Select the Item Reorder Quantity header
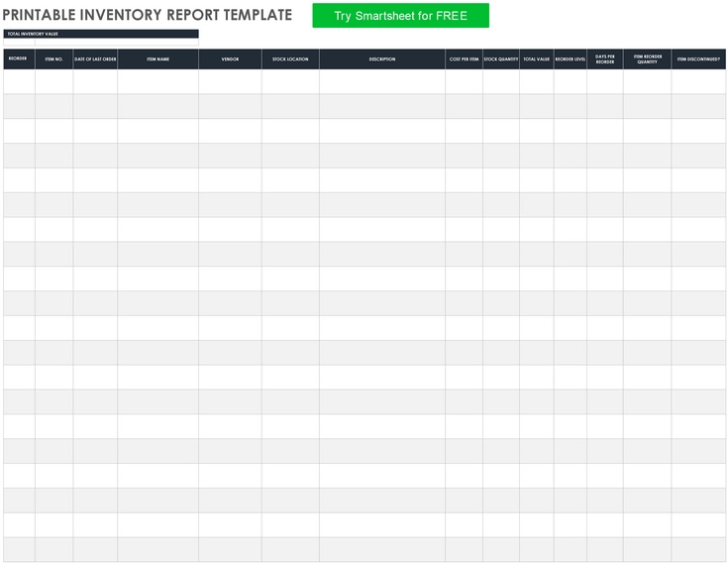Screen dimensions: 728x564 [x=647, y=59]
